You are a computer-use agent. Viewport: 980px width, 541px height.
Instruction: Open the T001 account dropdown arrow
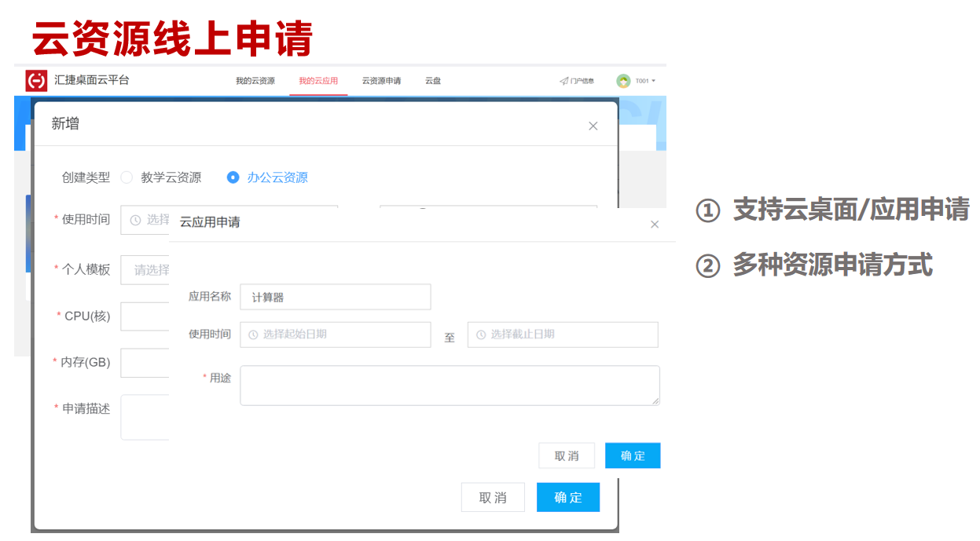coord(654,80)
